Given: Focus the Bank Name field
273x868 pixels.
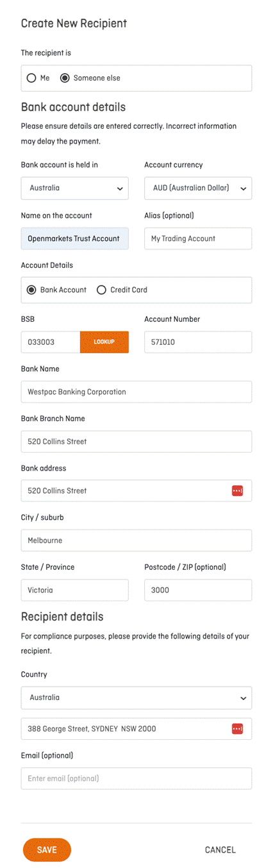Looking at the screenshot, I should (136, 392).
